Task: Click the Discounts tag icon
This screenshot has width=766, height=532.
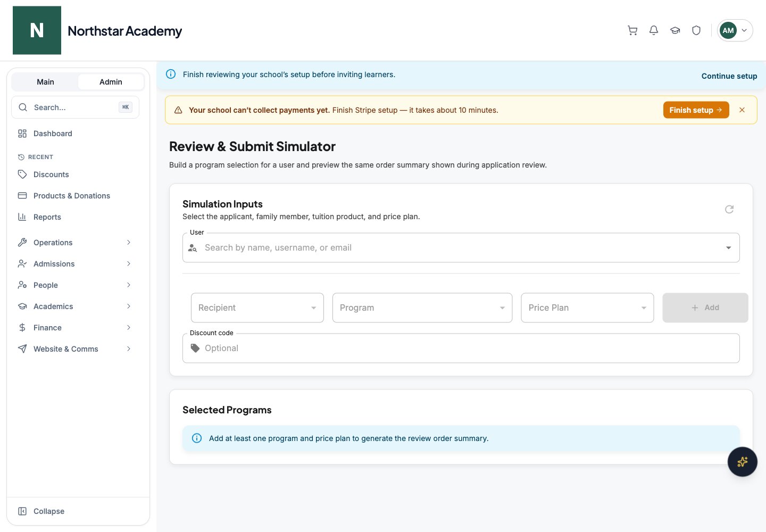Action: click(x=22, y=174)
